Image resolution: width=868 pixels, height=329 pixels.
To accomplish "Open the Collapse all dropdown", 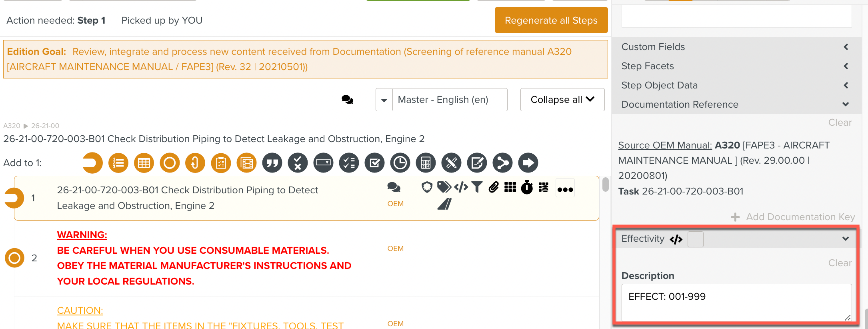I will [x=562, y=100].
